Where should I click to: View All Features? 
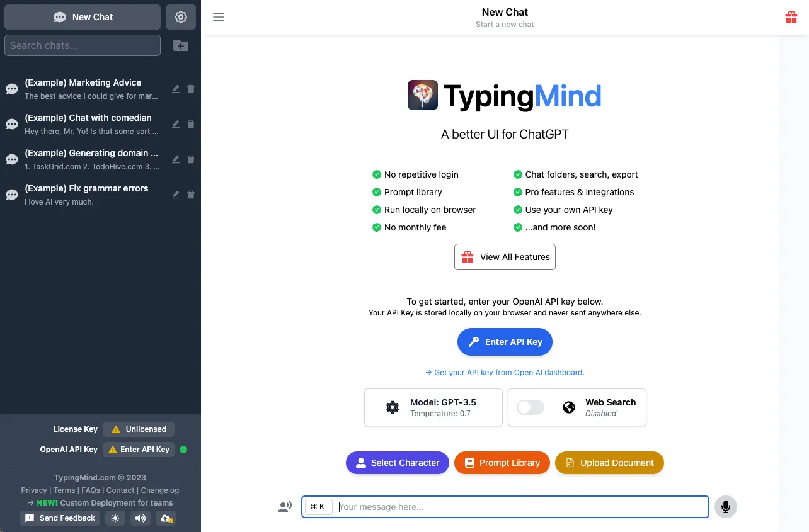point(505,257)
